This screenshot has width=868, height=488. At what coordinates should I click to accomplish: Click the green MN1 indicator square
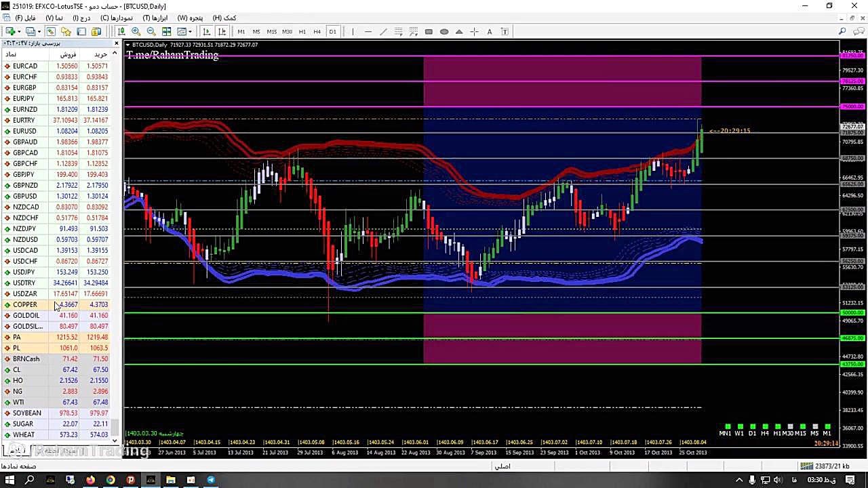pyautogui.click(x=726, y=426)
